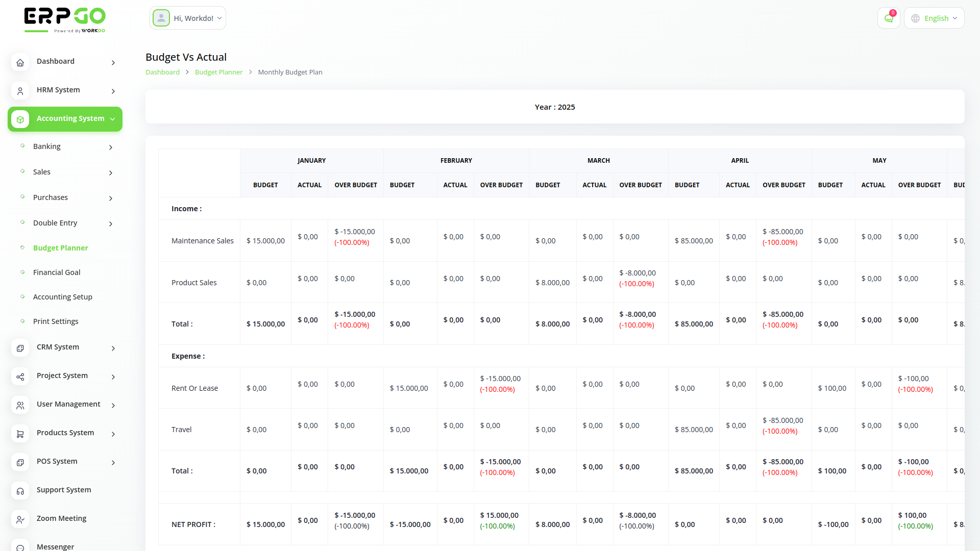Click the Dashboard breadcrumb link
This screenshot has width=980, height=551.
point(162,72)
